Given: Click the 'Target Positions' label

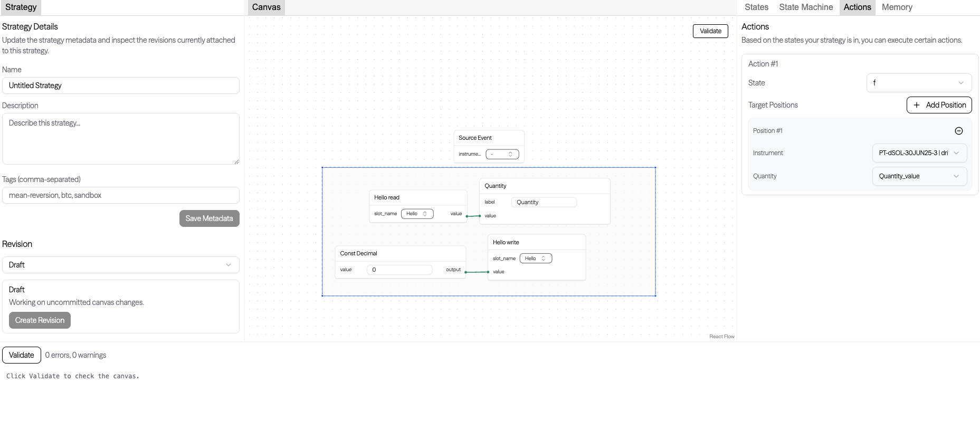Looking at the screenshot, I should click(x=773, y=105).
